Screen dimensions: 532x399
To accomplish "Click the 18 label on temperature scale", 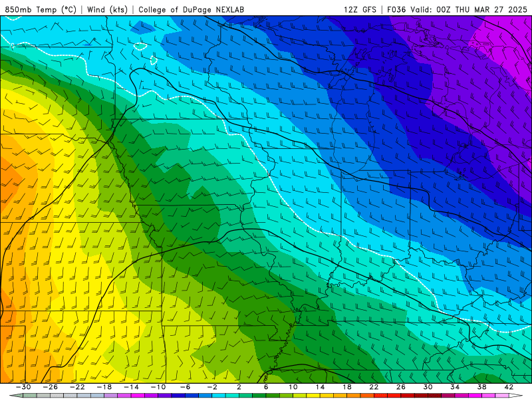I will click(x=347, y=387).
